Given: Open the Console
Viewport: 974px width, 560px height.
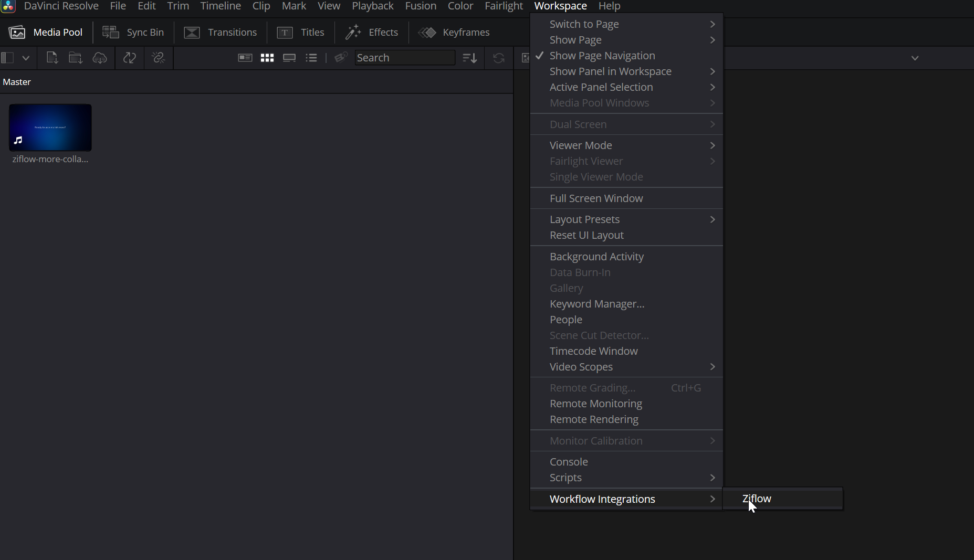Looking at the screenshot, I should tap(626, 462).
